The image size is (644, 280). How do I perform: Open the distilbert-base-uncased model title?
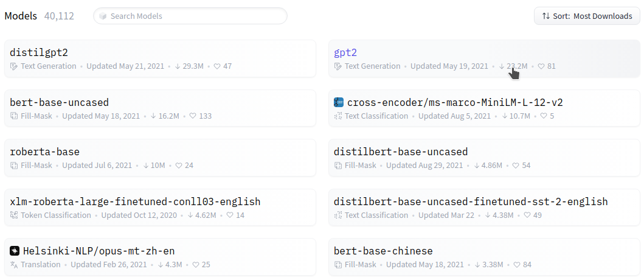coord(401,152)
